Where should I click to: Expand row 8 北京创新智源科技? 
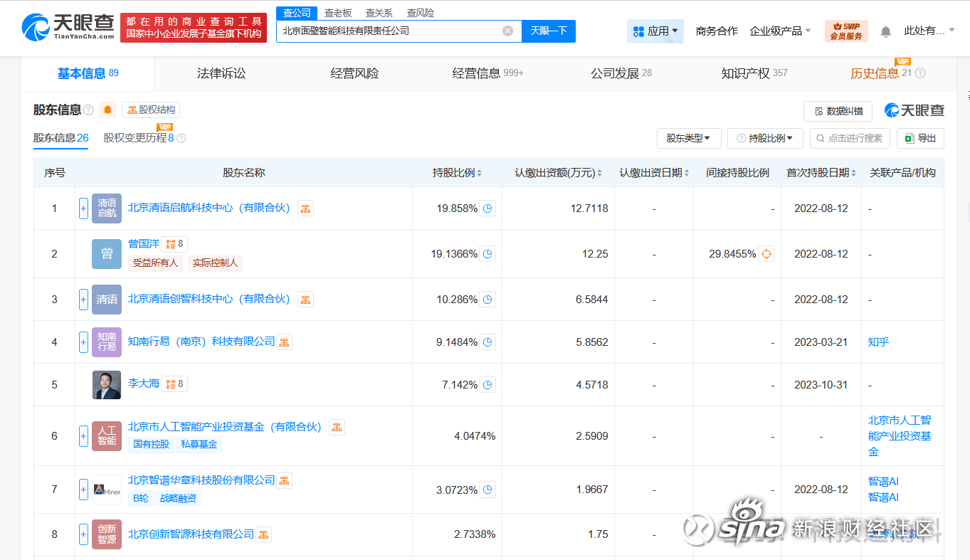click(x=83, y=534)
